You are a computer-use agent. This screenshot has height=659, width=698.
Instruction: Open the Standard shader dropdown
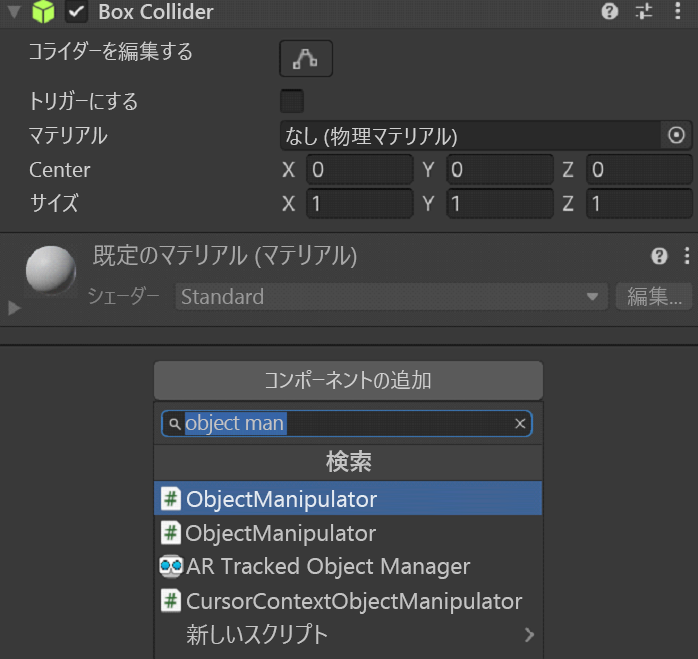391,297
